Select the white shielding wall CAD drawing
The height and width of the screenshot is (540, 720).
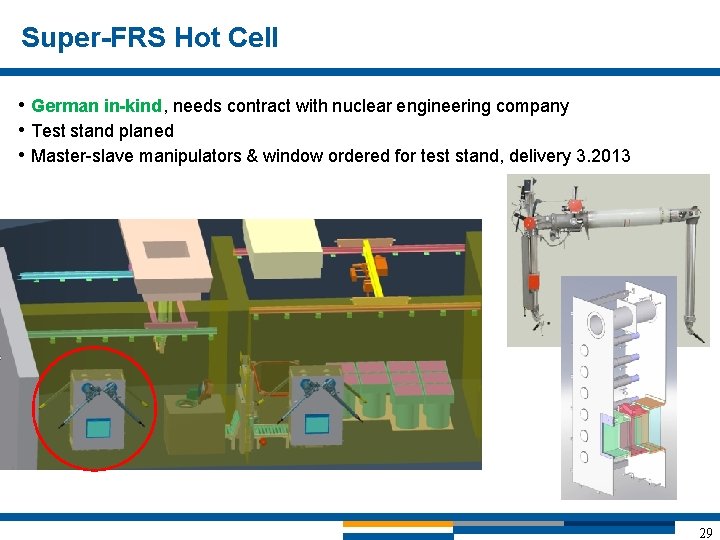tap(619, 388)
